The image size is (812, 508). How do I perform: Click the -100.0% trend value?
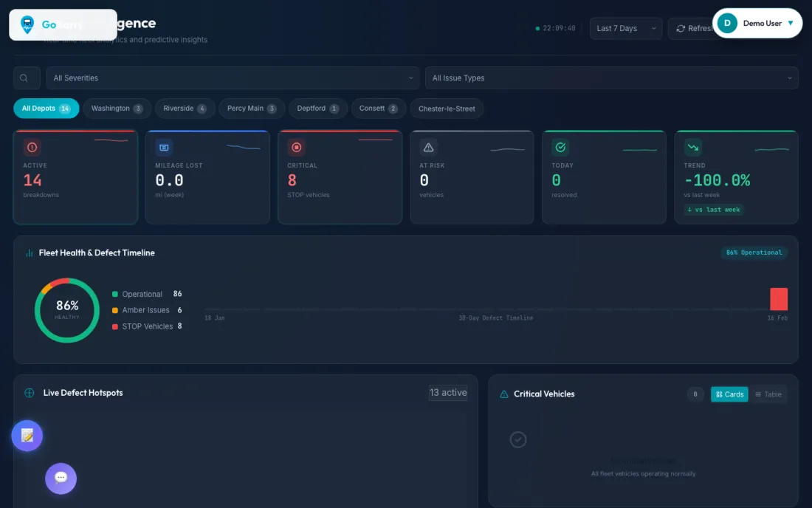click(718, 180)
